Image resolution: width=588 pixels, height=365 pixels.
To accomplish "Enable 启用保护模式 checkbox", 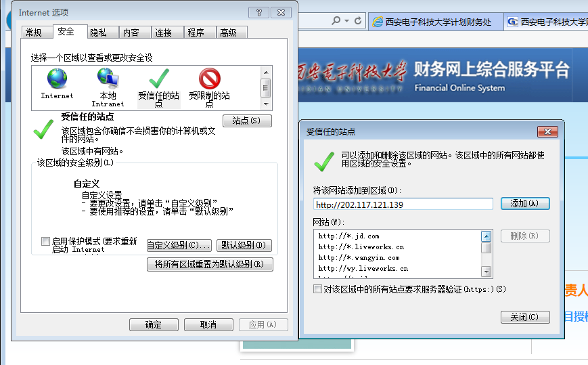I will point(45,241).
